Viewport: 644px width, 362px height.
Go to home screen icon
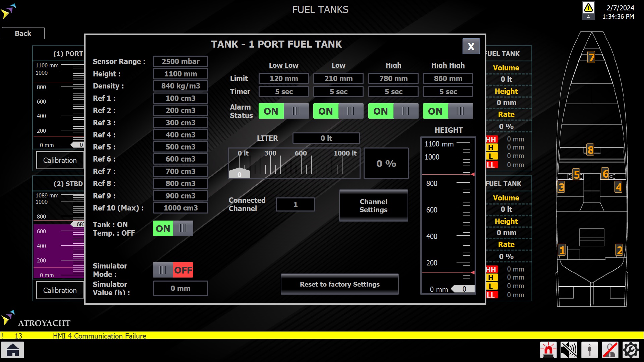(x=13, y=350)
